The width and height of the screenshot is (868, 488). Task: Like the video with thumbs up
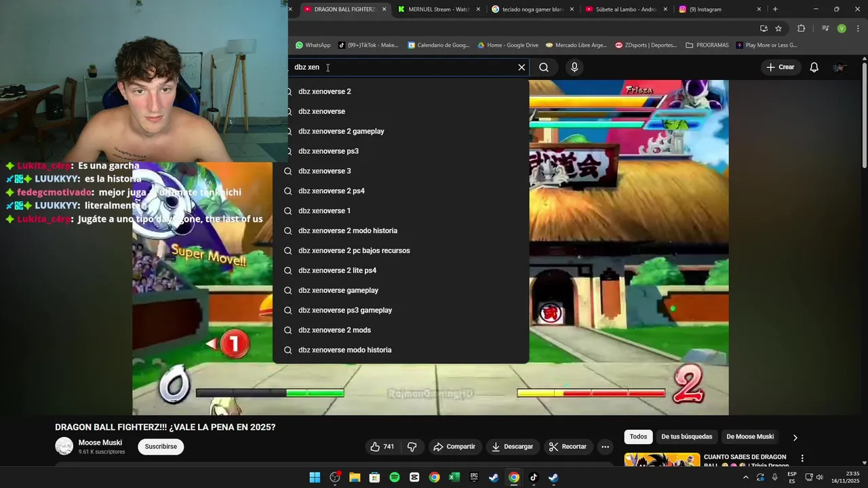(382, 447)
